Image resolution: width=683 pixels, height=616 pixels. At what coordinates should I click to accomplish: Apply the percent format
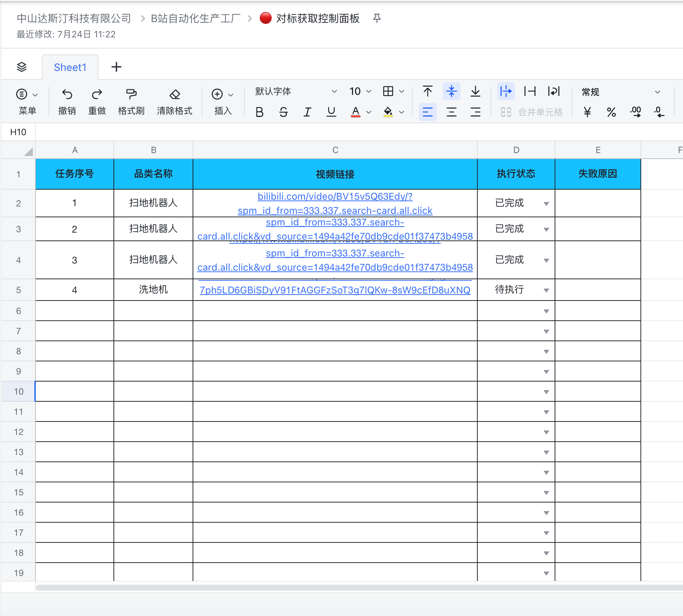point(611,112)
